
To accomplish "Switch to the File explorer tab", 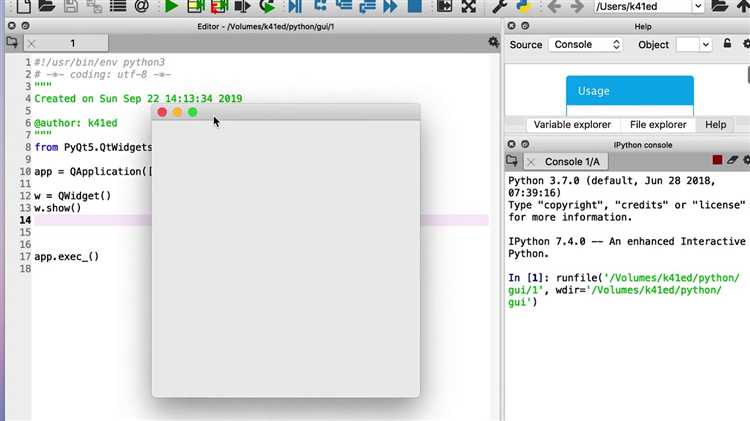I will point(658,125).
